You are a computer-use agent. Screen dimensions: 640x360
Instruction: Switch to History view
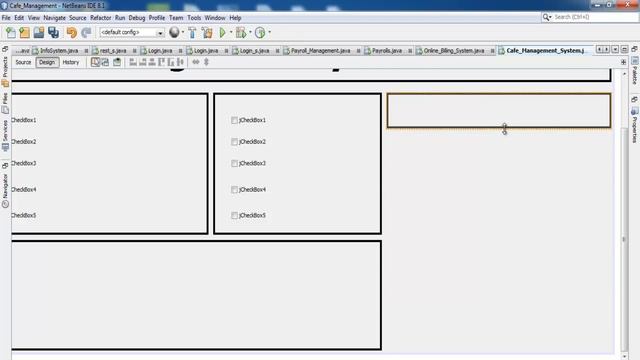71,62
